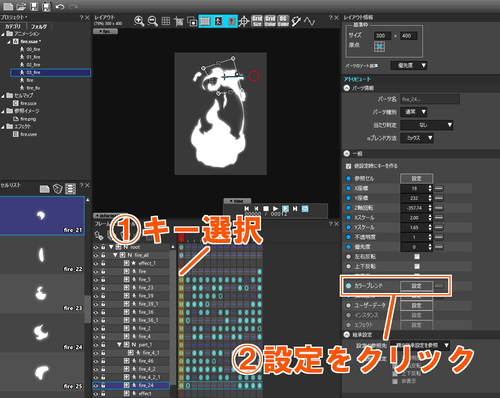Click the play button in playback controls
Screen dimensions: 500x398
coord(275,208)
